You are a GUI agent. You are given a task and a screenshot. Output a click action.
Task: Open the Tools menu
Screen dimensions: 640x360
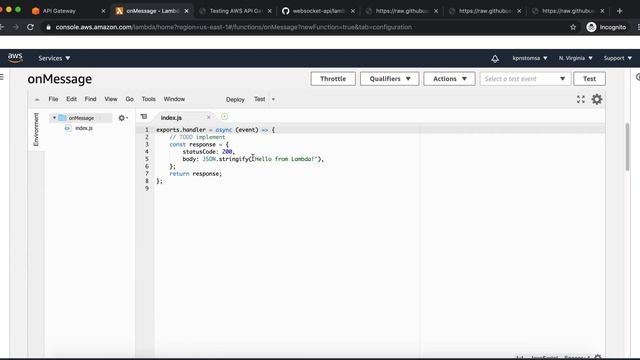click(x=149, y=99)
